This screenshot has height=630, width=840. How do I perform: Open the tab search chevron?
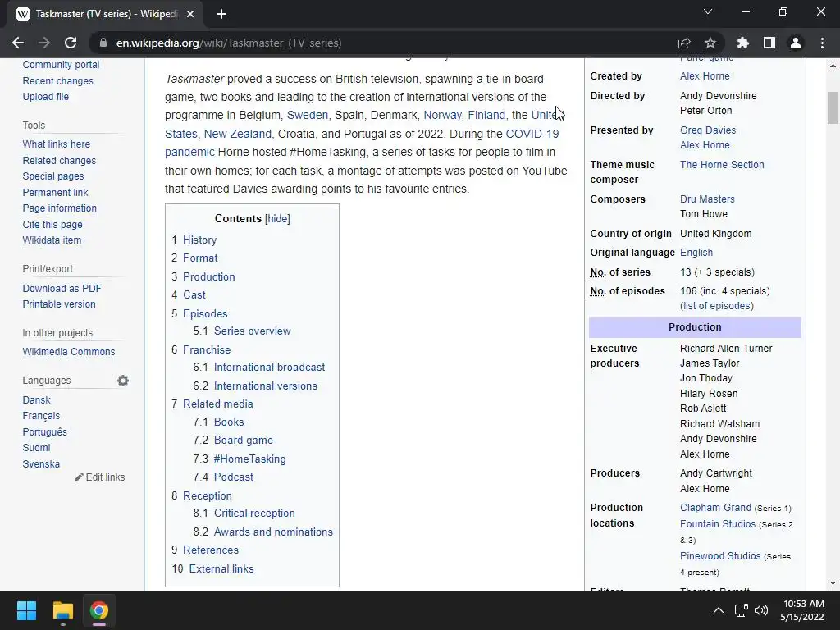point(708,11)
